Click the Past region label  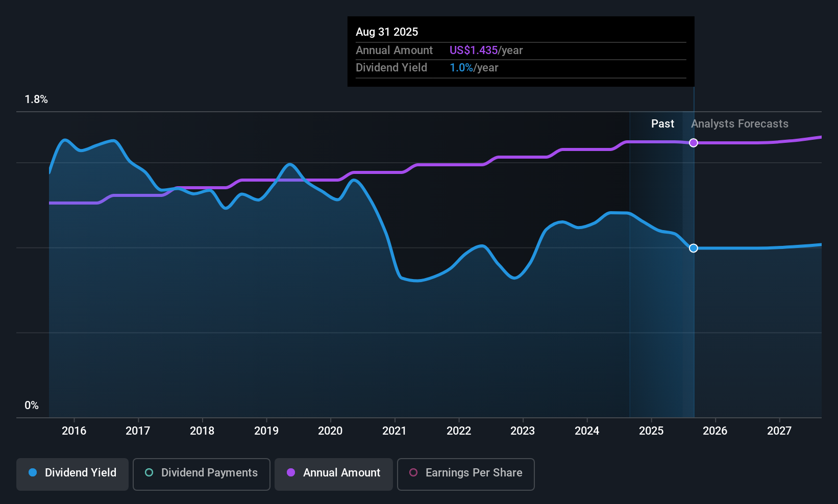coord(662,123)
